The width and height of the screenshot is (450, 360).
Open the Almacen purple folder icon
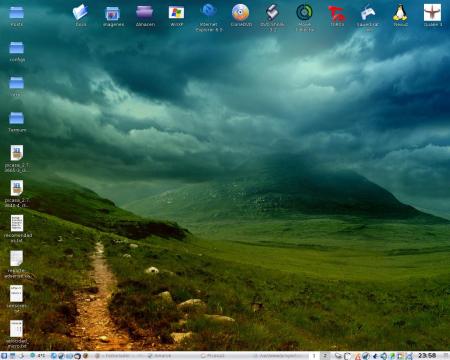point(145,12)
